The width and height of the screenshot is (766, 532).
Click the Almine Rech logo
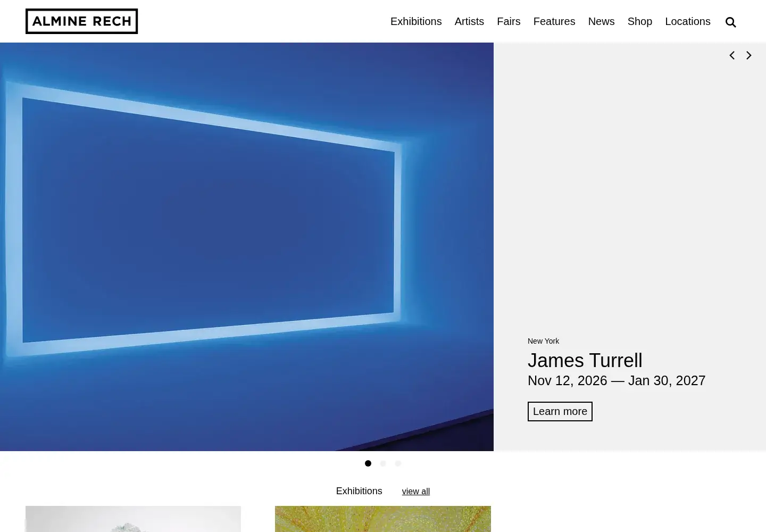tap(81, 21)
